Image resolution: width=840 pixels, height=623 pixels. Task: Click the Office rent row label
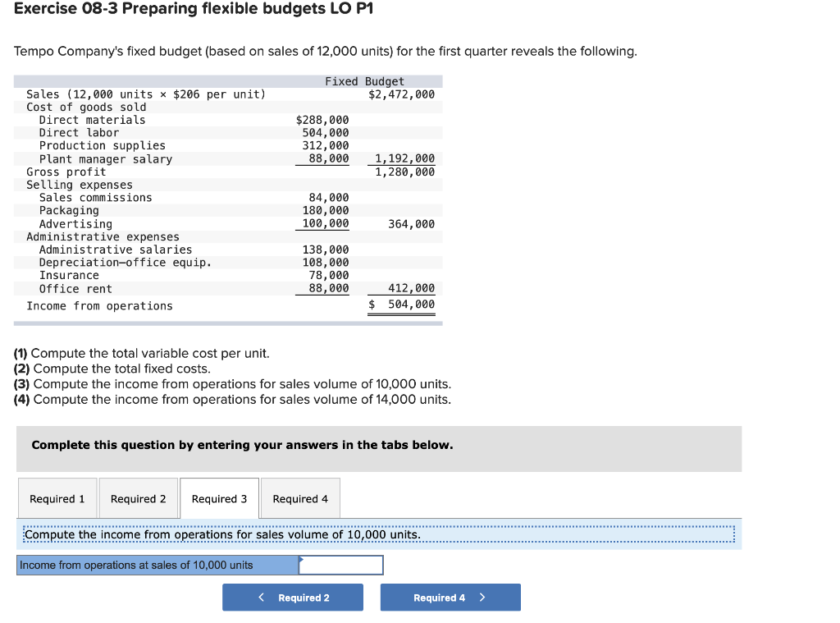tap(75, 289)
